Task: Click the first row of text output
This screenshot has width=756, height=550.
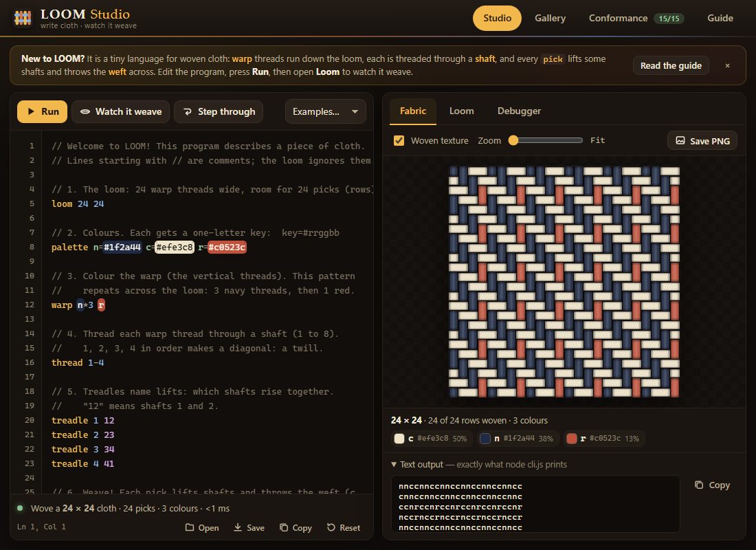Action: (460, 486)
